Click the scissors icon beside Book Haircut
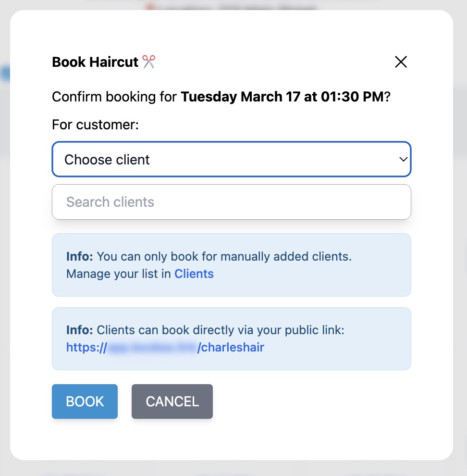Screen dimensions: 467x476 (x=149, y=62)
